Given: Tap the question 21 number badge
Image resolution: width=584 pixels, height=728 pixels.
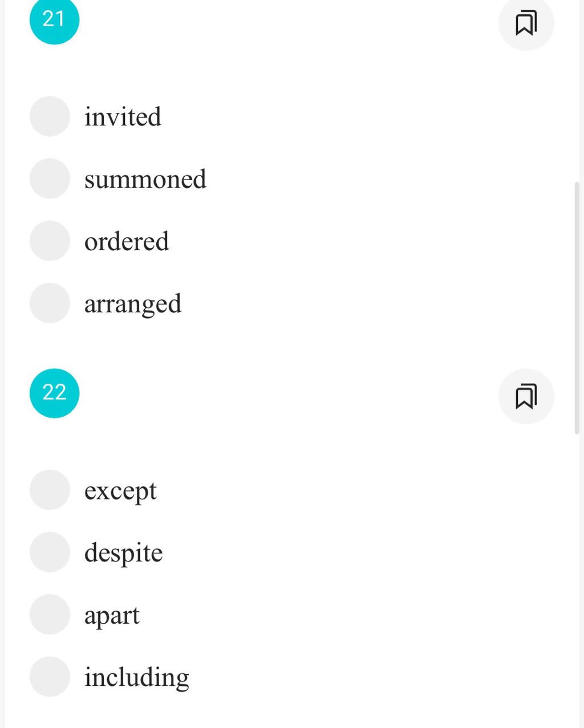Looking at the screenshot, I should [54, 19].
